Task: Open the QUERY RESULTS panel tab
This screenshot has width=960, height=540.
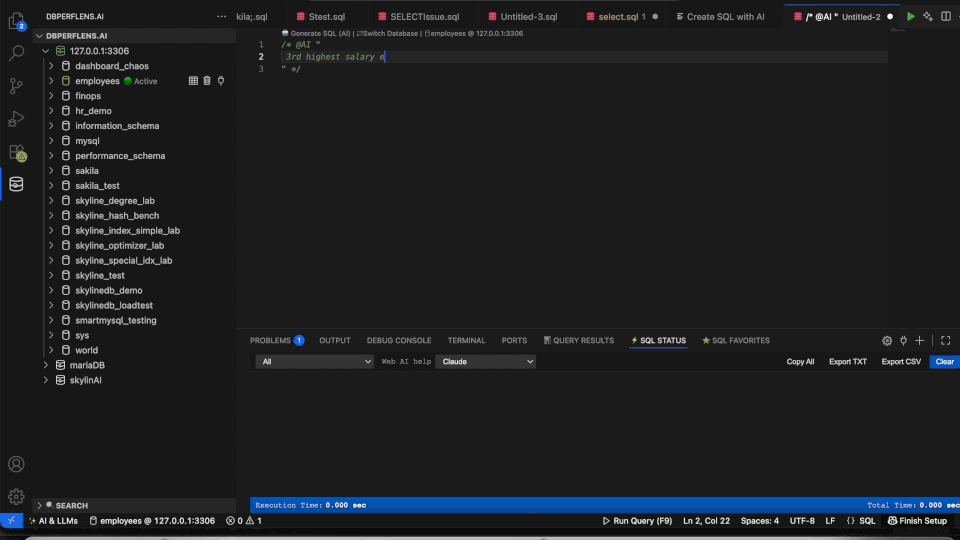Action: (579, 340)
